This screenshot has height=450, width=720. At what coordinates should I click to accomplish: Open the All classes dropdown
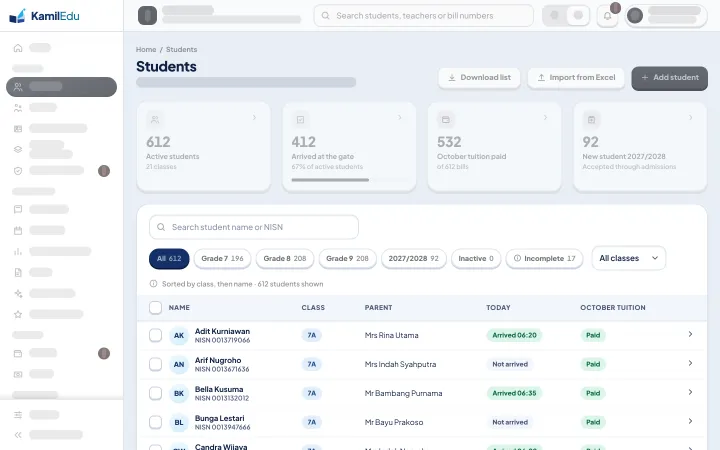[629, 258]
